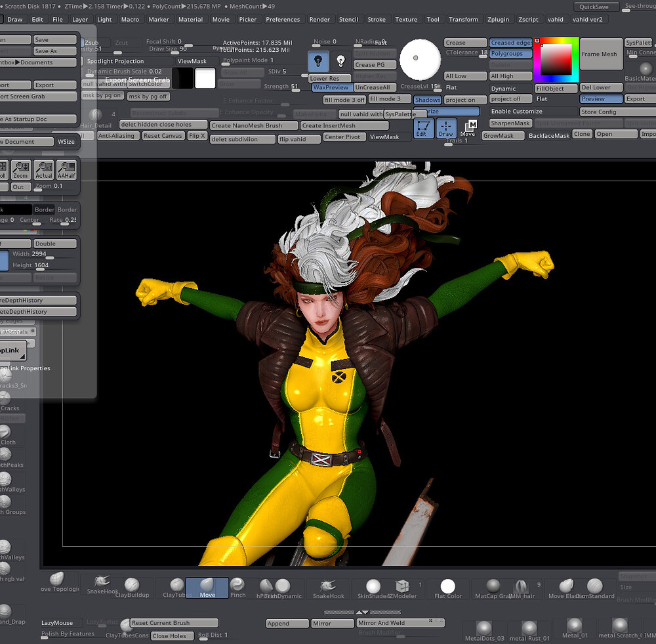Select the ClayBuildup brush
Viewport: 656px width, 644px height.
coord(132,588)
